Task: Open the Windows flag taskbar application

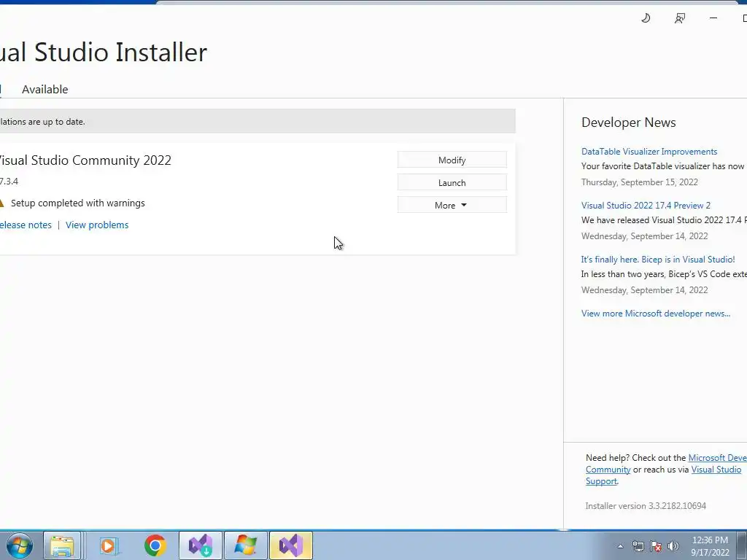Action: (246, 545)
